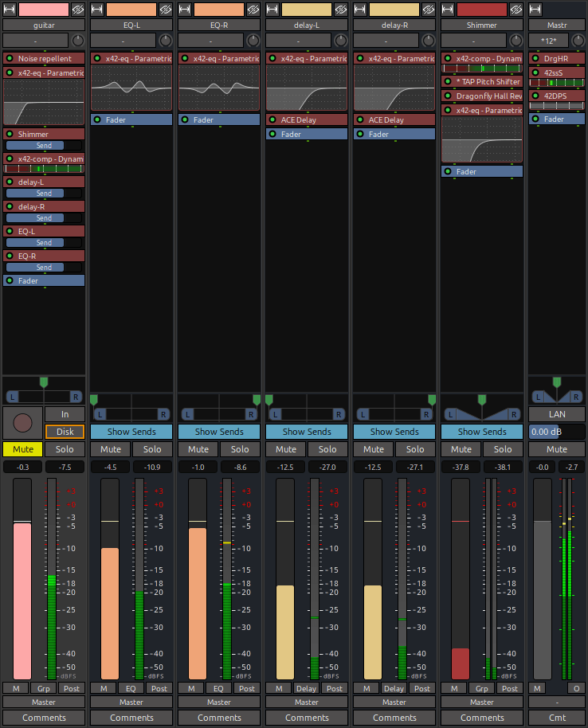The height and width of the screenshot is (728, 588).
Task: Open Comments for the delay-L strip
Action: point(307,718)
